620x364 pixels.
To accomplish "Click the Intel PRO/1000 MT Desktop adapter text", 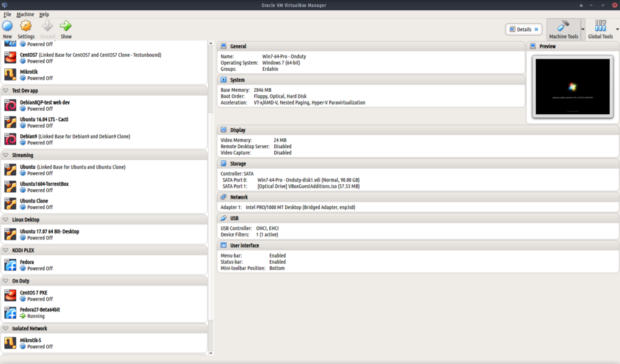I will 300,207.
